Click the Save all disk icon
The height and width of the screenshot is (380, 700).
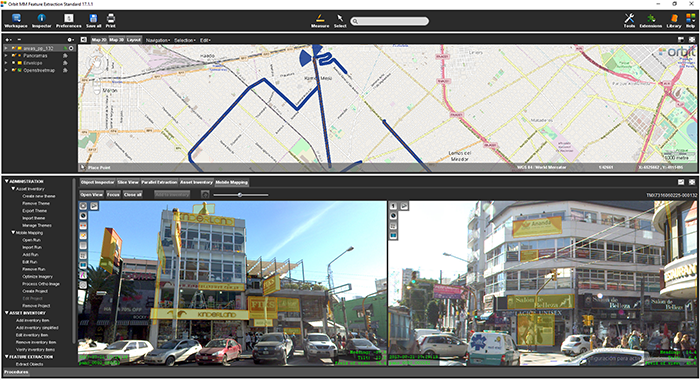pos(93,21)
